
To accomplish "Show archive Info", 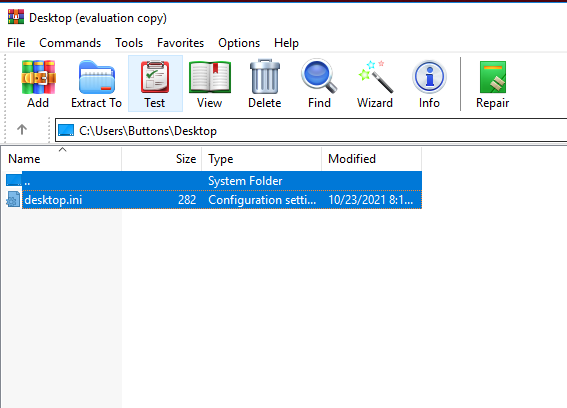I will tap(429, 84).
